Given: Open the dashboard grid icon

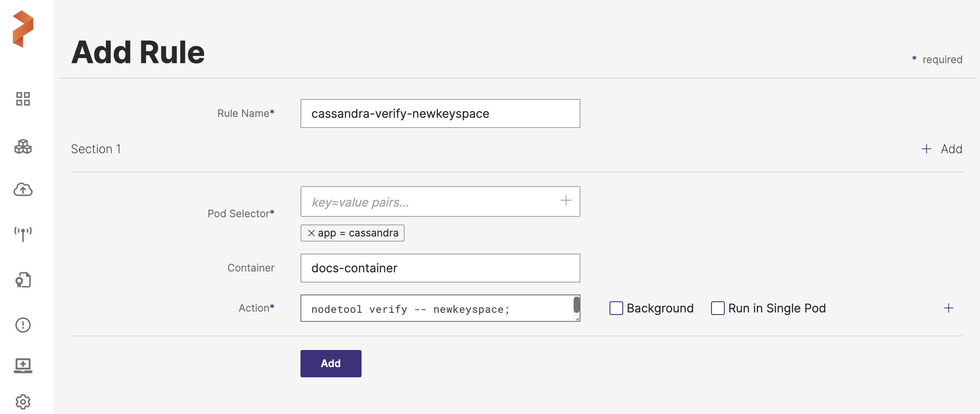Looking at the screenshot, I should [x=23, y=99].
